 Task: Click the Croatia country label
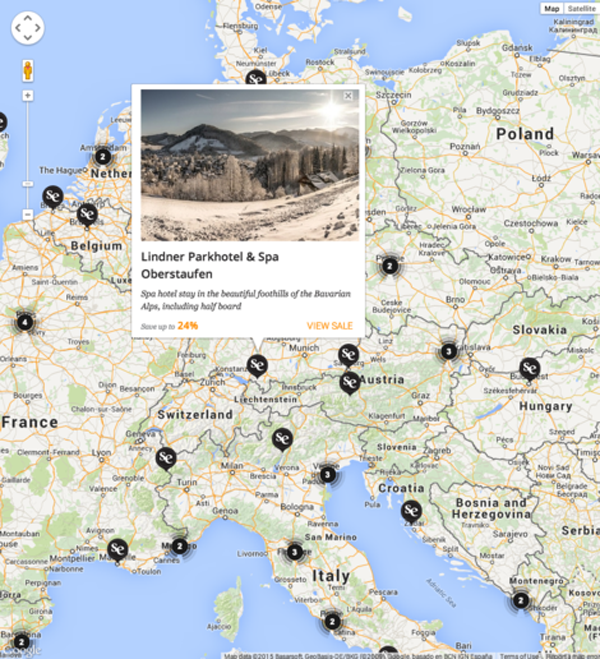pyautogui.click(x=401, y=488)
